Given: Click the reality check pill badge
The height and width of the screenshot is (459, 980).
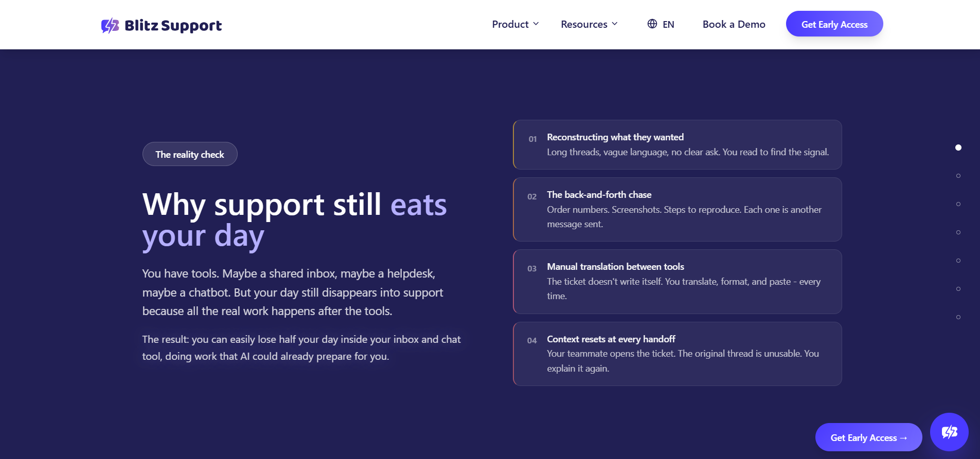Looking at the screenshot, I should (190, 154).
